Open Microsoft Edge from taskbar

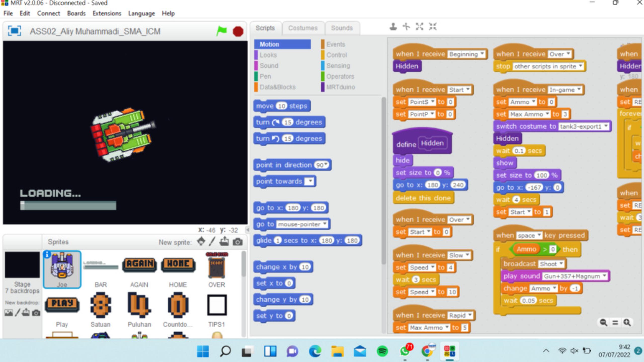[x=315, y=351]
